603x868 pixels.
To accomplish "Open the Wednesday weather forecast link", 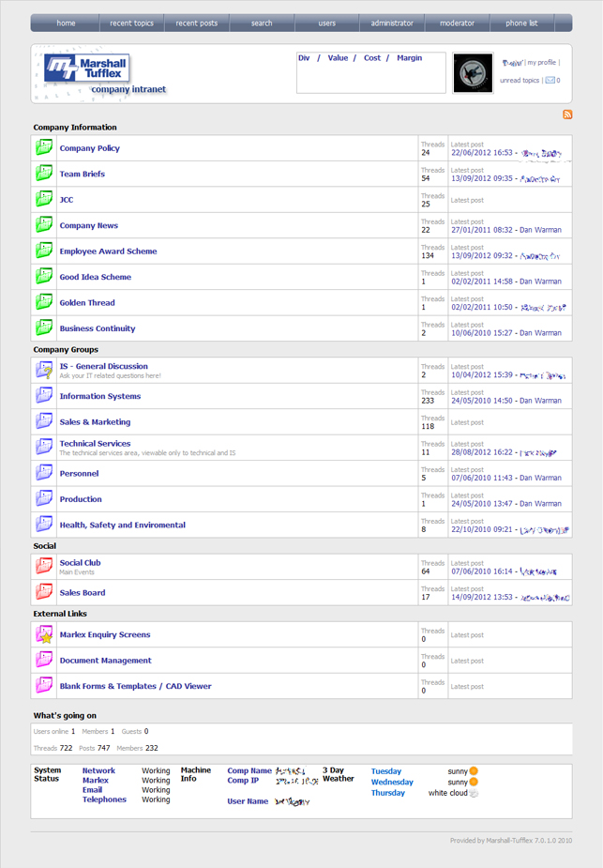I will pyautogui.click(x=392, y=783).
